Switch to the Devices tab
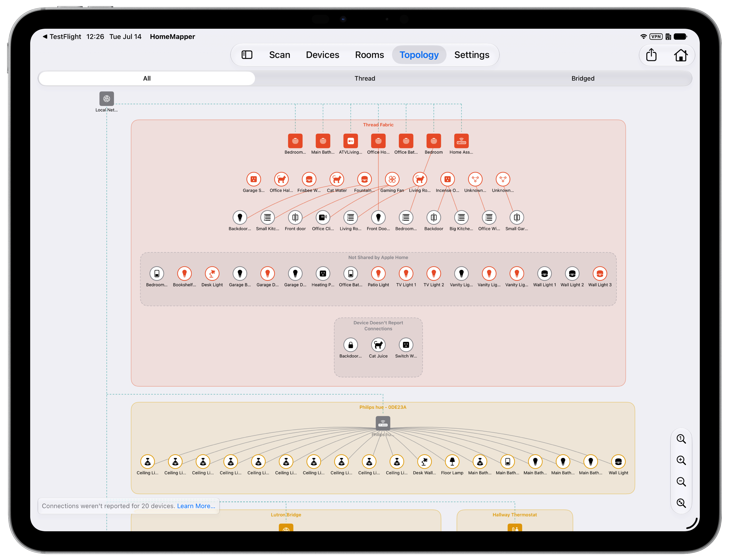 [322, 55]
